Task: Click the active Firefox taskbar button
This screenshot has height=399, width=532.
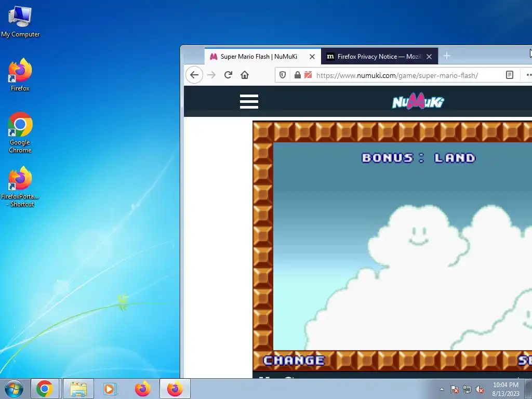Action: pyautogui.click(x=175, y=389)
